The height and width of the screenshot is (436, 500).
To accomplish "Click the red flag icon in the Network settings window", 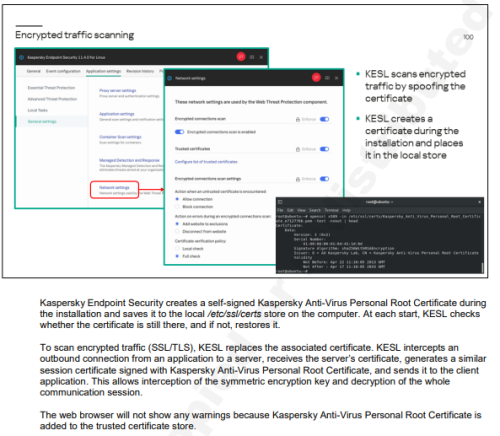I will (x=316, y=78).
